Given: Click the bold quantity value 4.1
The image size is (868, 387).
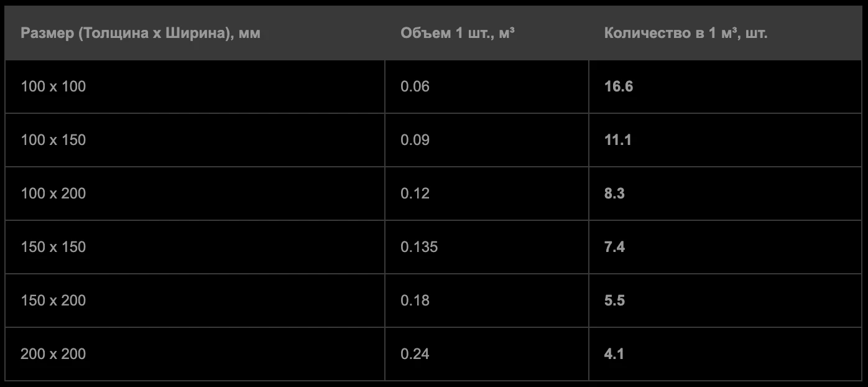Looking at the screenshot, I should click(x=614, y=354).
